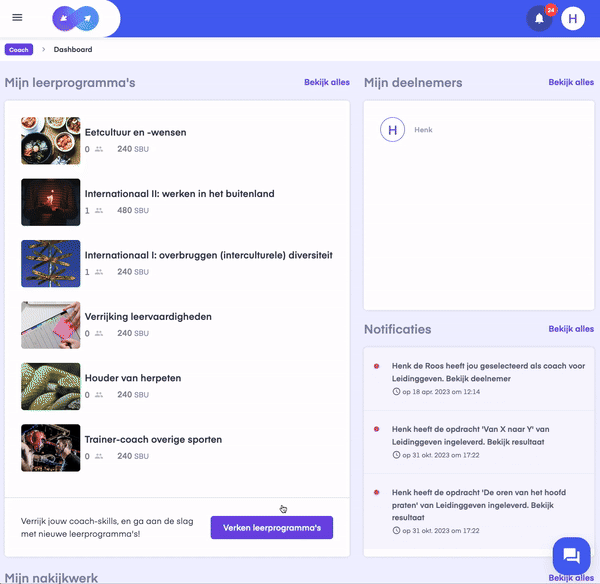600x584 pixels.
Task: Open the Verrijking leervaardigheden title
Action: tap(148, 317)
